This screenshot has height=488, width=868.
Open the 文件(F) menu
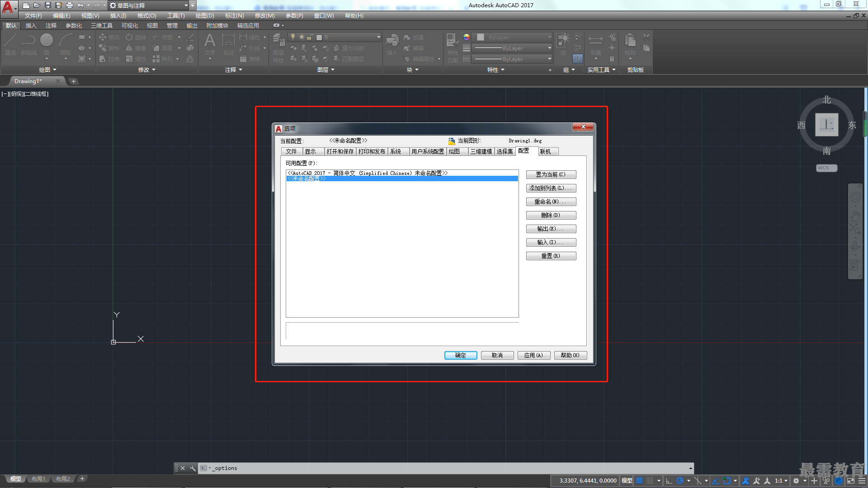tap(33, 16)
